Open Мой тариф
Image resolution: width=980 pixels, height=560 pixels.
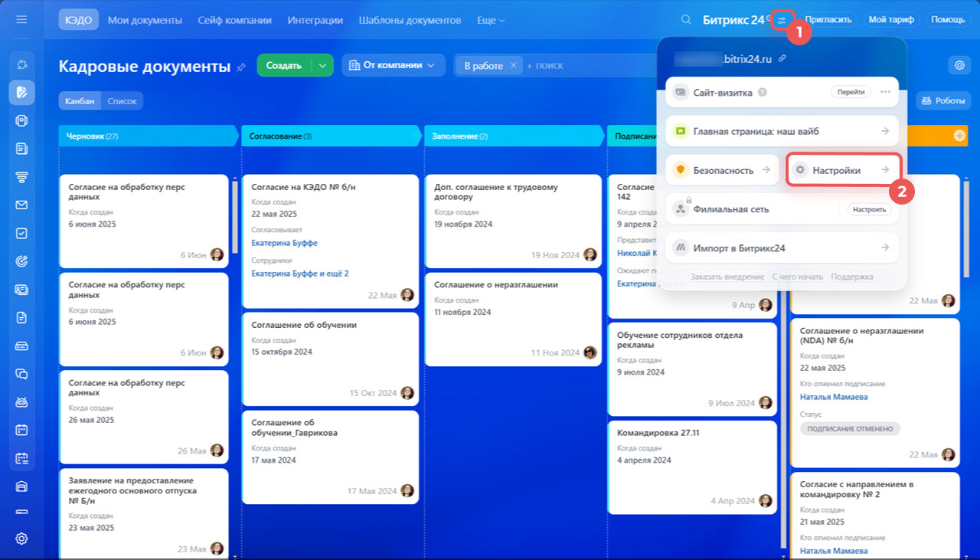(891, 20)
